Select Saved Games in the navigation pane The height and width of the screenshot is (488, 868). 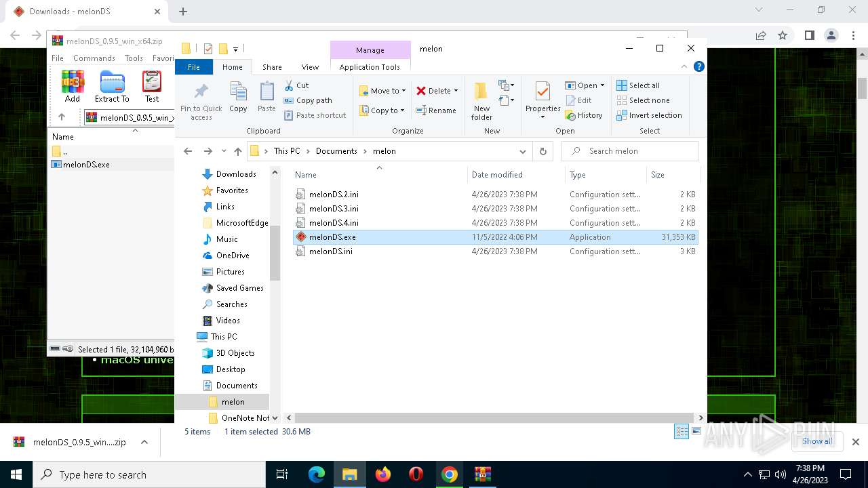(x=233, y=288)
